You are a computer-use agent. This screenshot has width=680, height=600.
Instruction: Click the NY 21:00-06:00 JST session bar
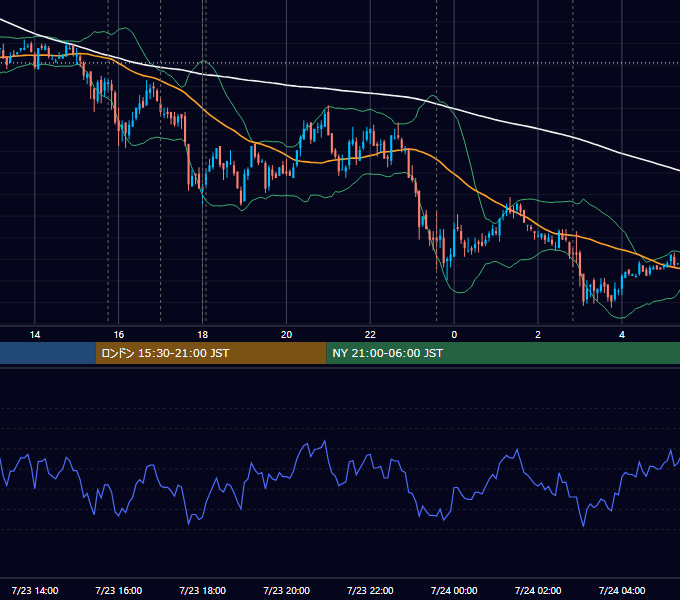coord(503,353)
